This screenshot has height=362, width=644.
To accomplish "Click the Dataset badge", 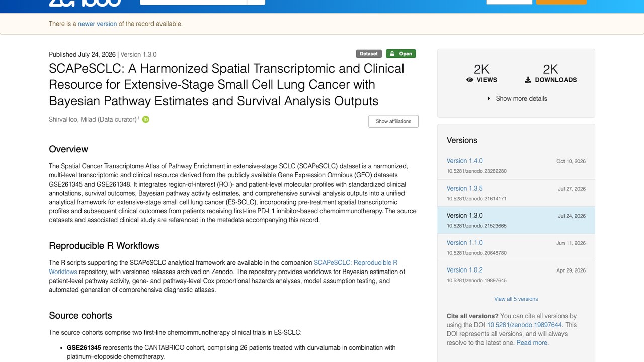I will tap(369, 54).
